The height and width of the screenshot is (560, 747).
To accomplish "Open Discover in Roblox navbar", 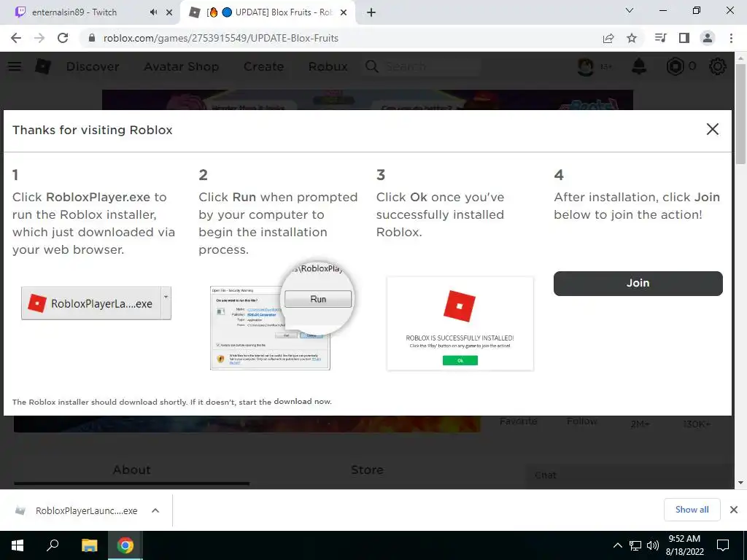I will (x=93, y=66).
